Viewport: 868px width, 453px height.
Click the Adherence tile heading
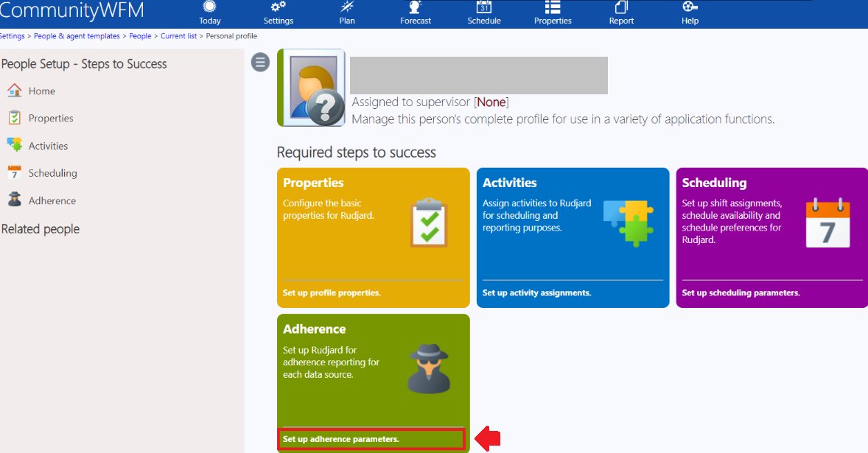pyautogui.click(x=315, y=329)
